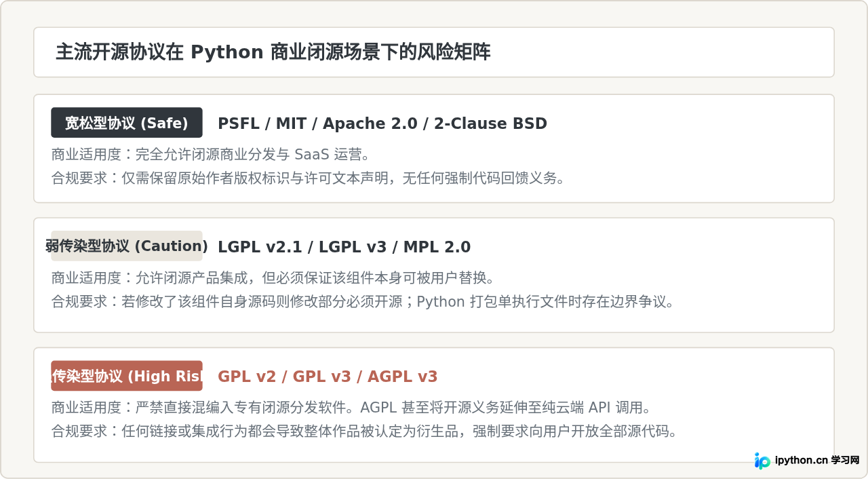Click the line 若修改了该组件自身源码则修改部分必须开源
868x479 pixels.
363,302
